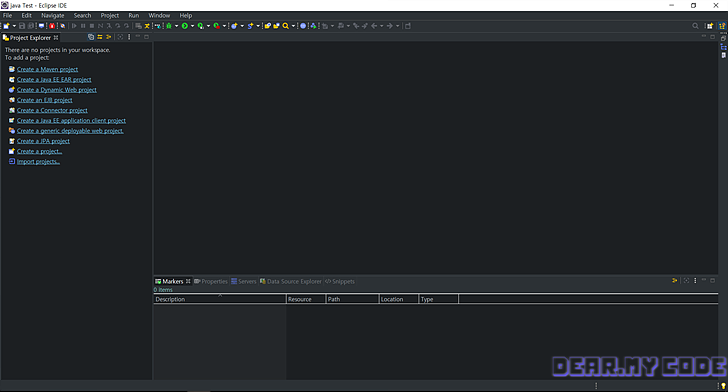Open the Window menu
This screenshot has height=392, width=728.
(159, 15)
